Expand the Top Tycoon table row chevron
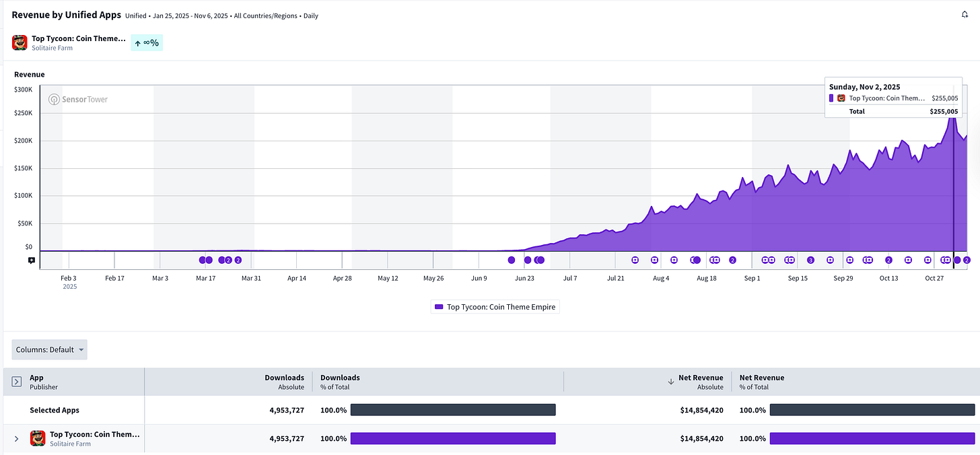980x455 pixels. (x=17, y=439)
